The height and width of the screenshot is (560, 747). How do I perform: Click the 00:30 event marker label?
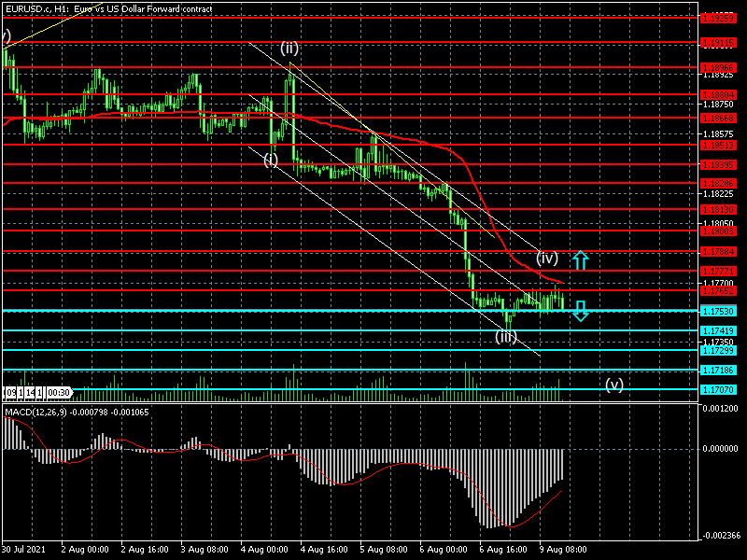point(59,393)
